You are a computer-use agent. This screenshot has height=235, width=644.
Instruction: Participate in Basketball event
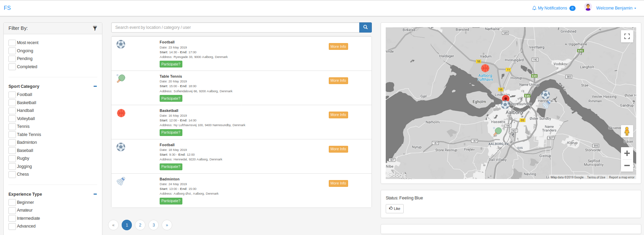(171, 133)
